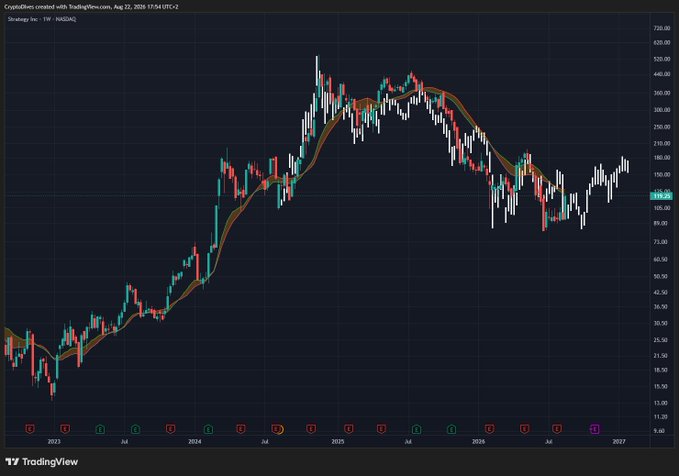679x476 pixels.
Task: Click the 300.00 price axis label
Action: 662,110
